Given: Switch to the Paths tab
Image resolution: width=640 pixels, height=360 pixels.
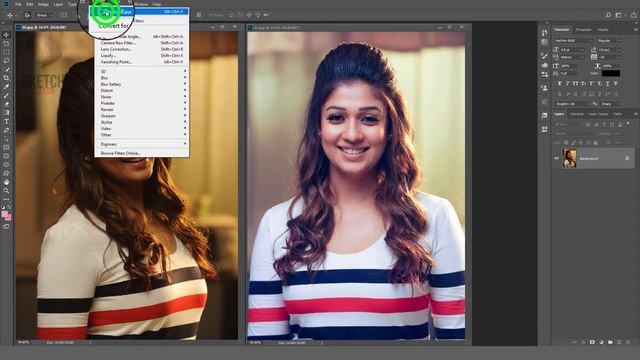Looking at the screenshot, I should coord(618,114).
